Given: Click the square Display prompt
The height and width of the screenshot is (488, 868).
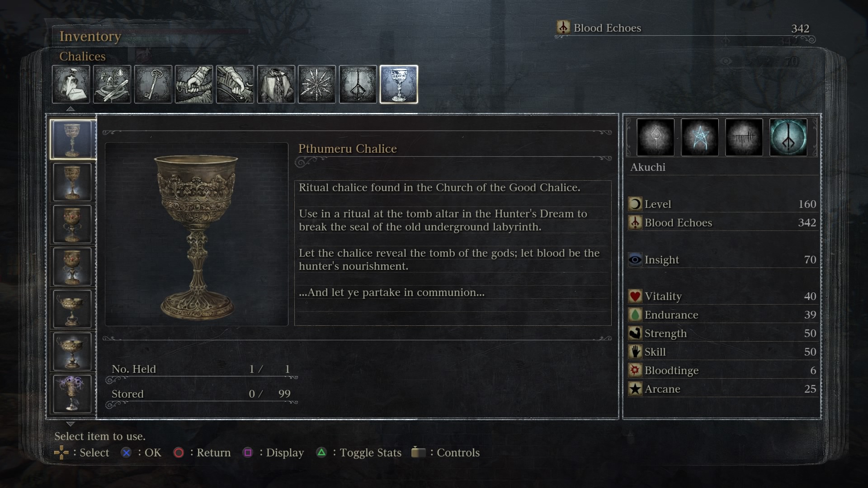Looking at the screenshot, I should click(273, 452).
